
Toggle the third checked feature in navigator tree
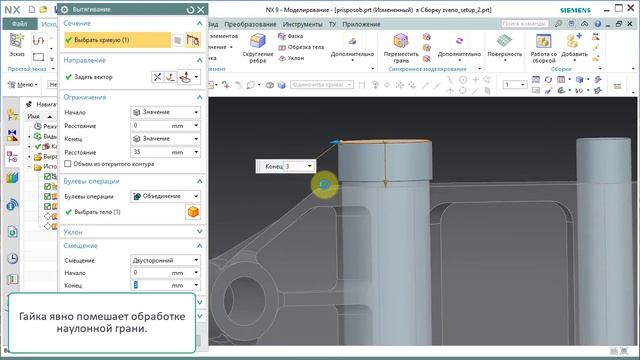(47, 196)
